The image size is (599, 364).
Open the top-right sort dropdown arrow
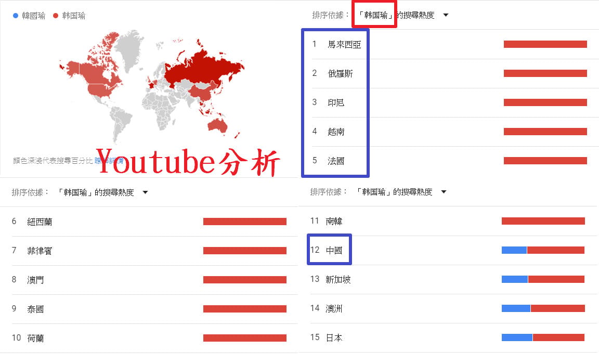point(446,15)
